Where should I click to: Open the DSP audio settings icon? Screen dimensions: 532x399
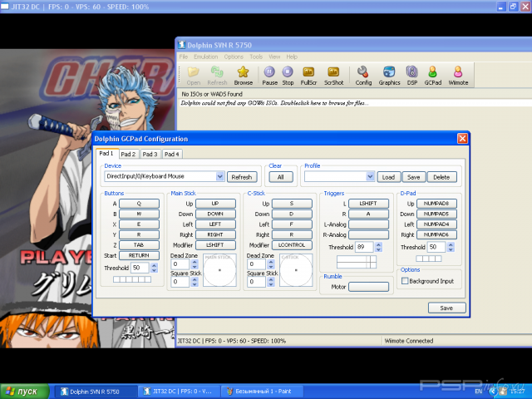click(412, 72)
